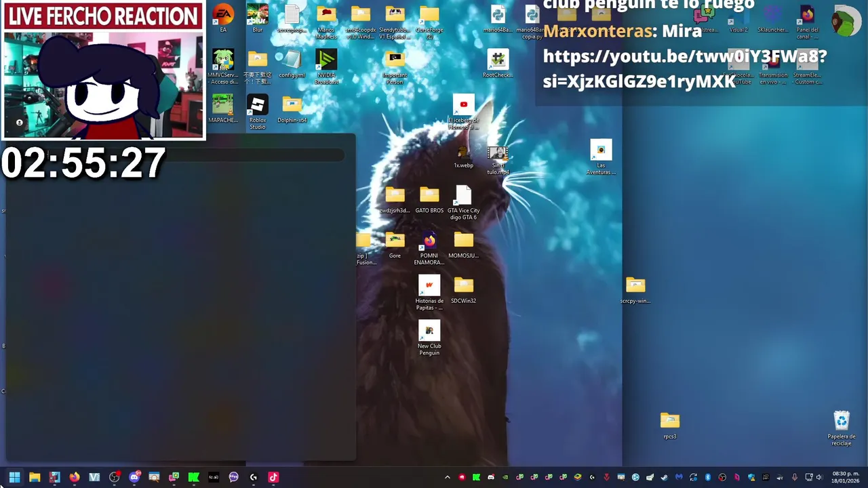
Task: Expand the hidden system tray icons chevron
Action: 448,477
